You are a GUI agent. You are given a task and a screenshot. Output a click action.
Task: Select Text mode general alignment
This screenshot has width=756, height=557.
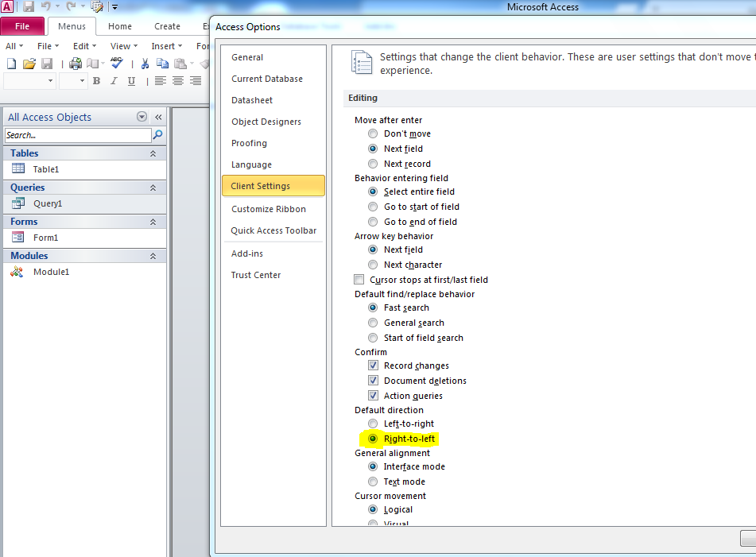tap(373, 482)
